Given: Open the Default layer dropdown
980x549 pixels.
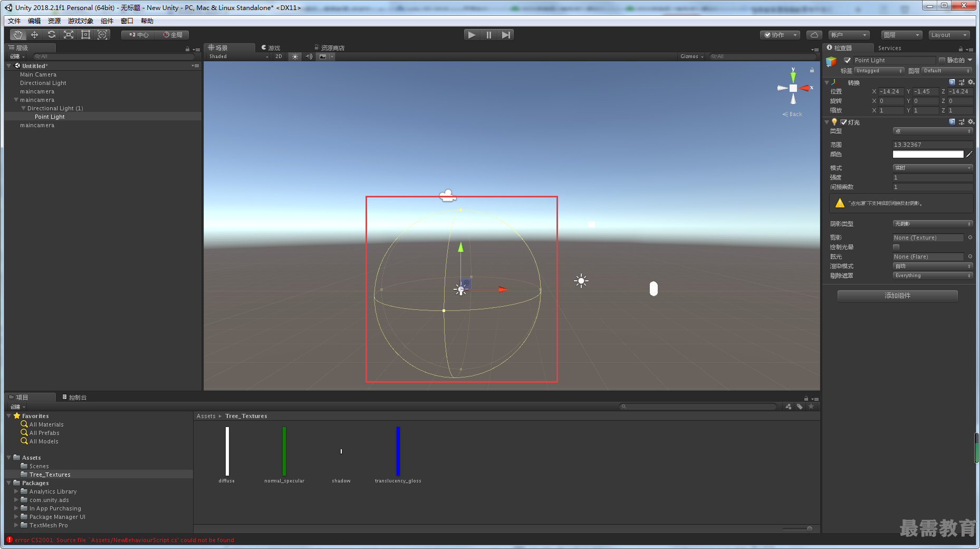Looking at the screenshot, I should point(947,71).
